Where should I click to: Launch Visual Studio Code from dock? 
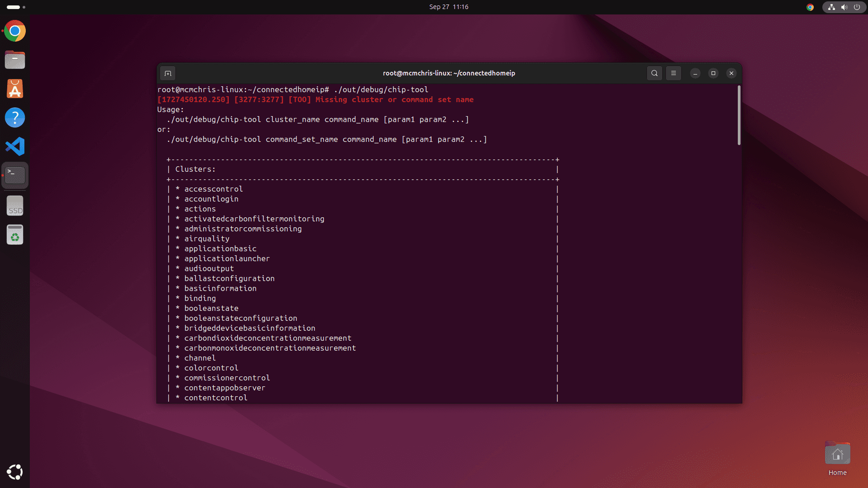(x=15, y=146)
